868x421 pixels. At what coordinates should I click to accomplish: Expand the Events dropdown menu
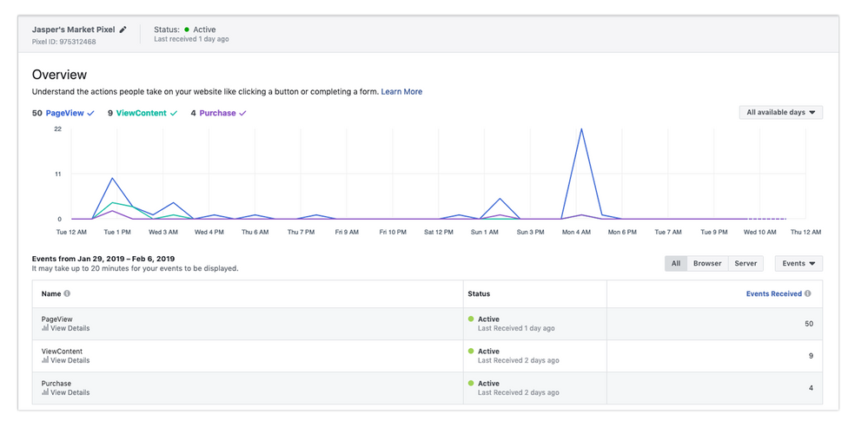798,263
